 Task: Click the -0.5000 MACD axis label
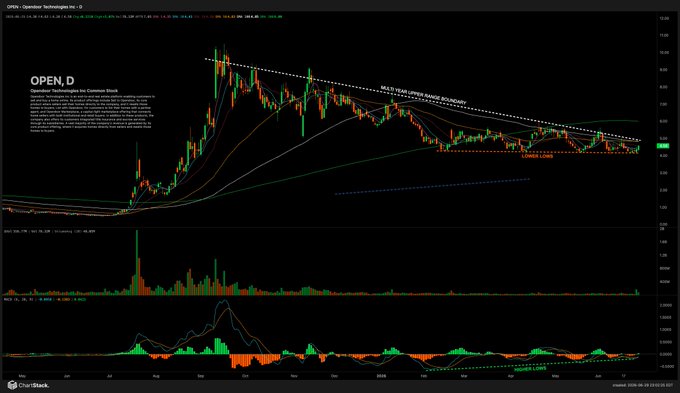pos(666,366)
